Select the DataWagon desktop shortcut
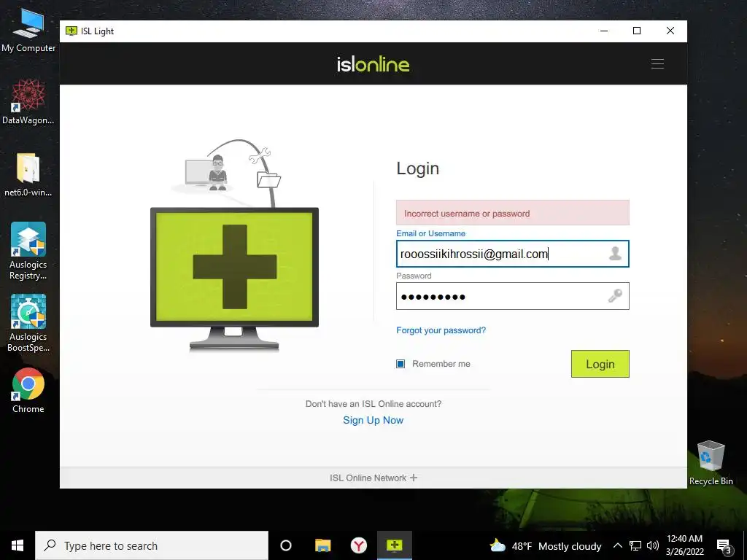 (x=28, y=102)
